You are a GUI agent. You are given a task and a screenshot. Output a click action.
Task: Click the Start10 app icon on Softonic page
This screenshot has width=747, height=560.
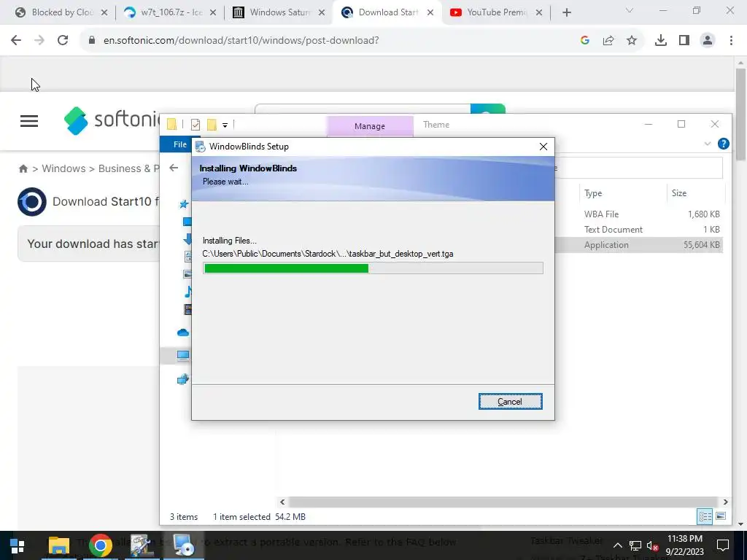point(32,202)
